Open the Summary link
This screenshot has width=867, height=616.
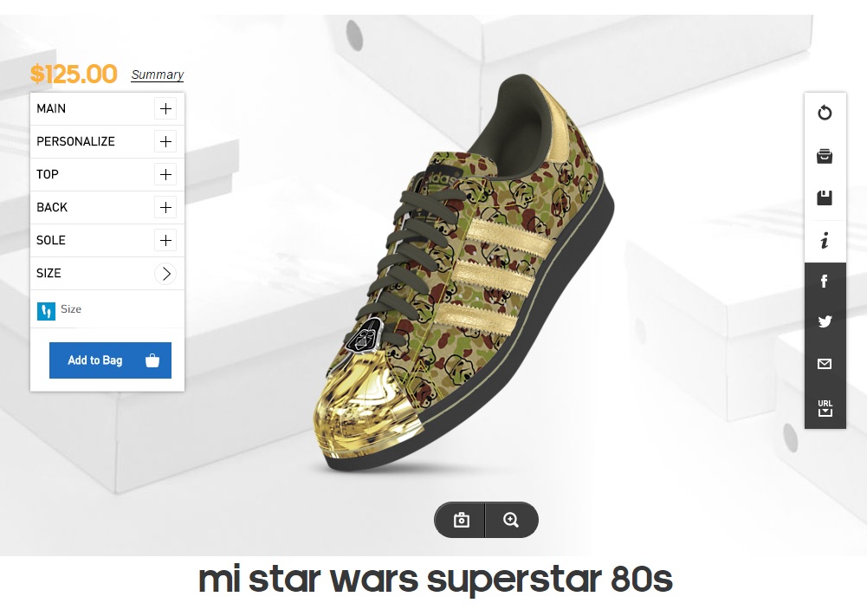point(157,75)
